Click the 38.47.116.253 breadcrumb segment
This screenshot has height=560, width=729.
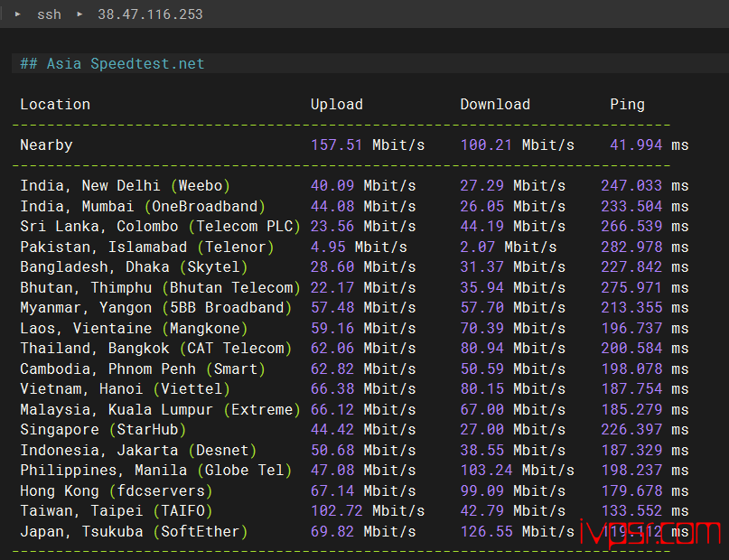pyautogui.click(x=150, y=14)
